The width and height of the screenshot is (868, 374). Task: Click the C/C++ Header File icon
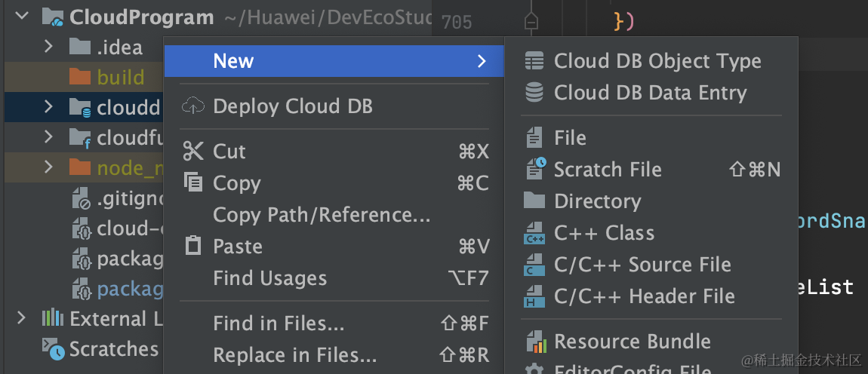534,296
